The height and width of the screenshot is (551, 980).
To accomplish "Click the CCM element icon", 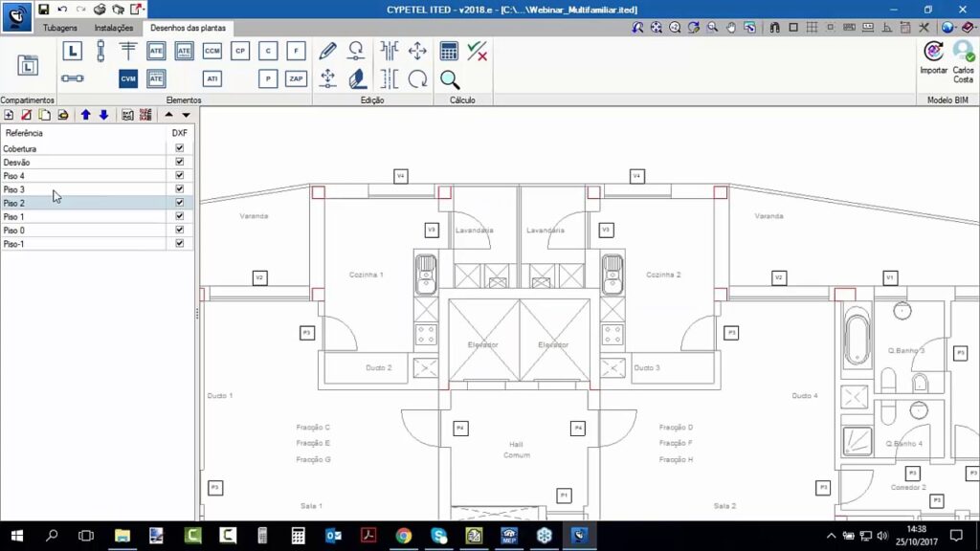I will (212, 51).
